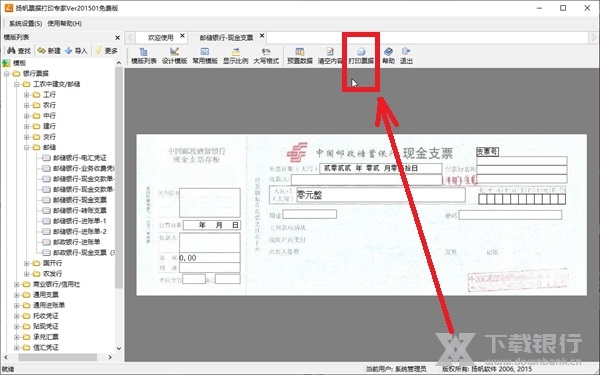The height and width of the screenshot is (375, 600).
Task: Expand the 商业银行/信用社 tree node
Action: tap(16, 284)
